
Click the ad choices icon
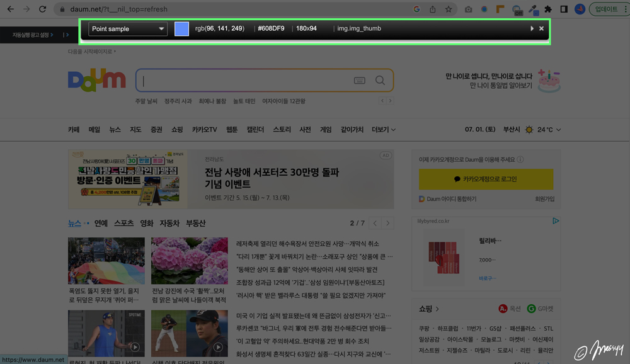pos(556,221)
